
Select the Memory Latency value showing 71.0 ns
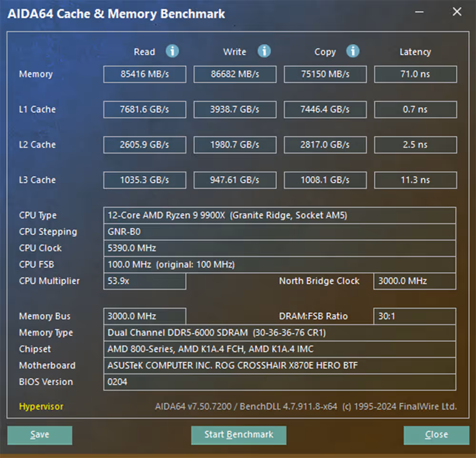point(415,74)
